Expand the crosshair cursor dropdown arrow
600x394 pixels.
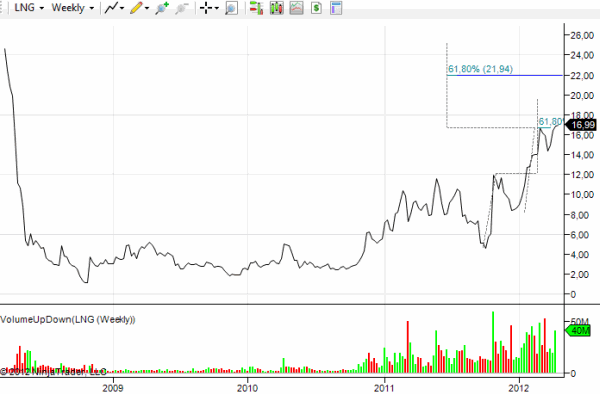point(217,8)
